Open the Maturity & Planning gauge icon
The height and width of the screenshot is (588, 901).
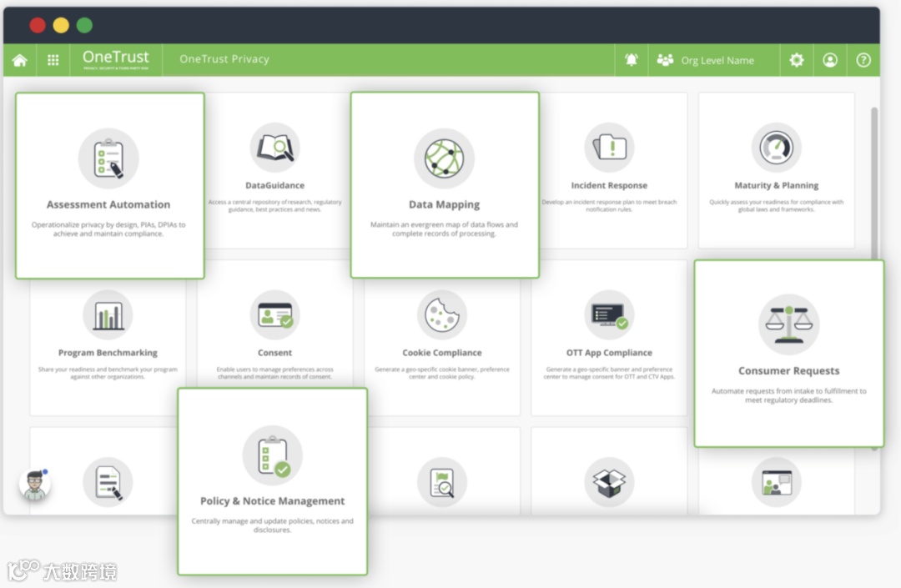pos(777,148)
